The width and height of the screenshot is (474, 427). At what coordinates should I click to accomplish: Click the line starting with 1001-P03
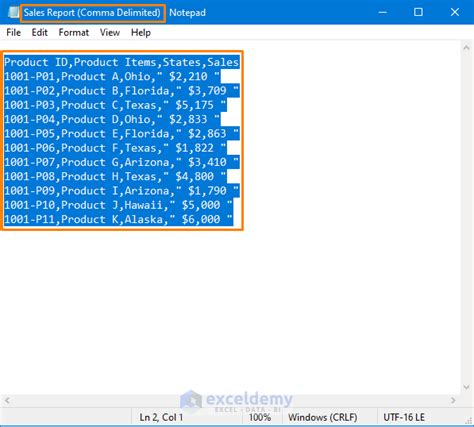point(115,105)
